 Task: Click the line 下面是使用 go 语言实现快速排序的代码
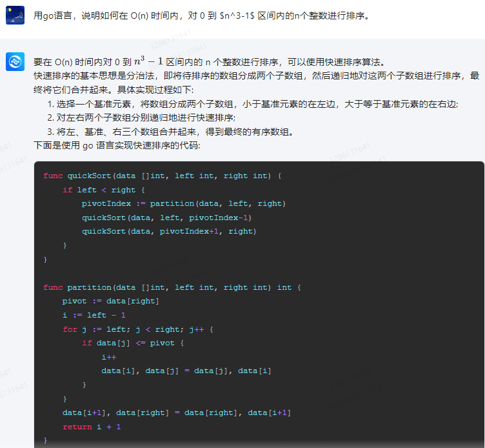pyautogui.click(x=117, y=145)
